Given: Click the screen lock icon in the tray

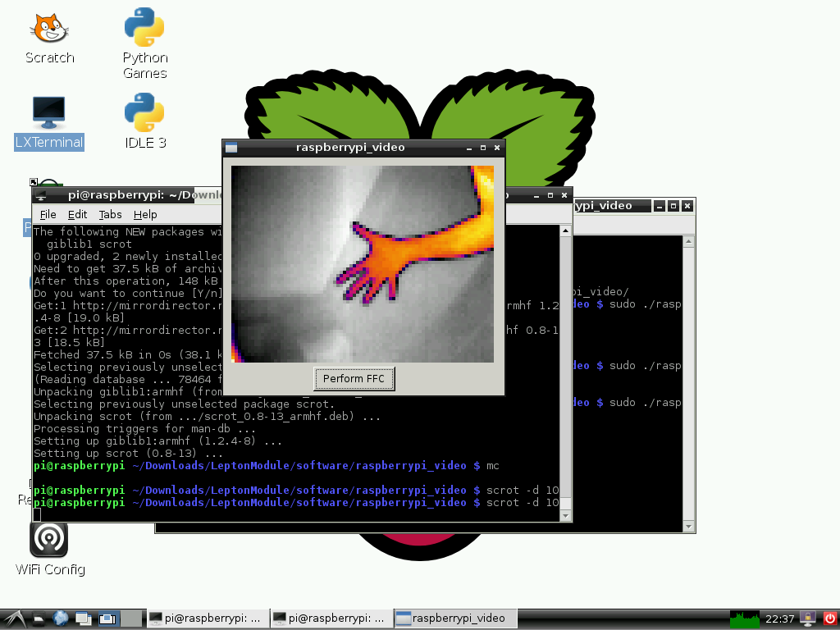Looking at the screenshot, I should tap(808, 619).
